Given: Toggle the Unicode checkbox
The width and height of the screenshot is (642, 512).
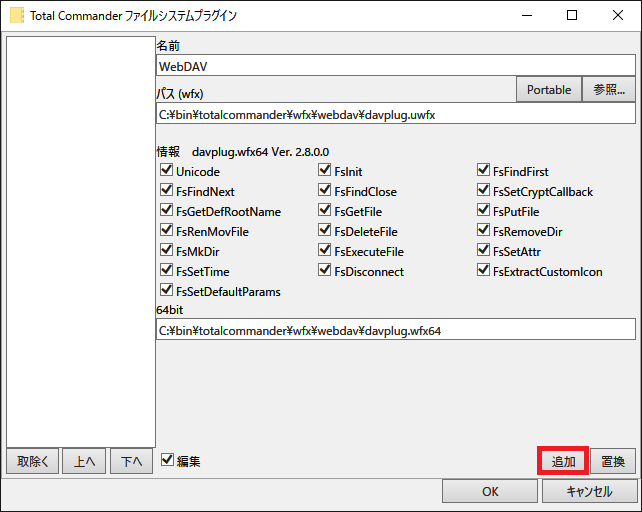Looking at the screenshot, I should click(166, 170).
